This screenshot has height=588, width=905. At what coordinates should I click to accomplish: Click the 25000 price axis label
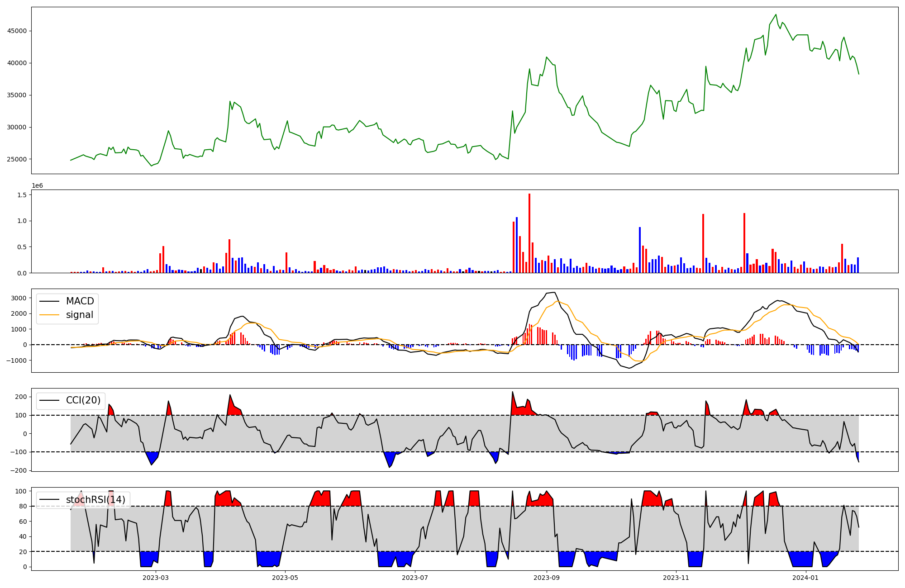(x=16, y=159)
